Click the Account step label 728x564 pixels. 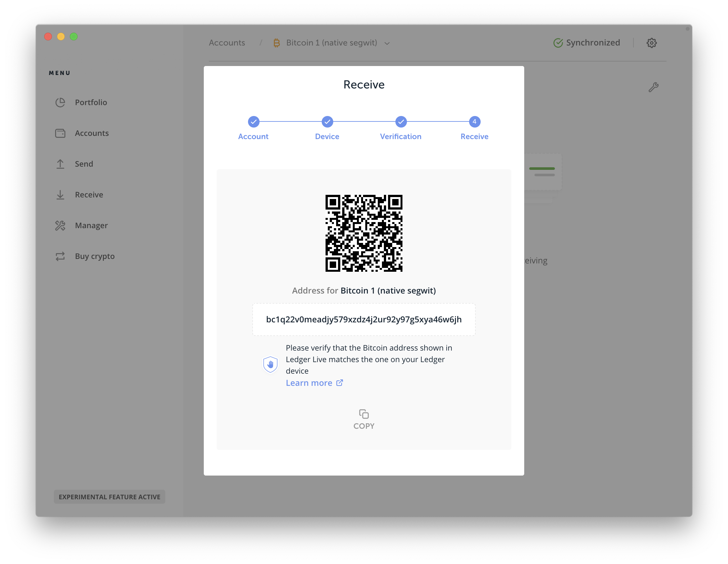click(x=253, y=136)
